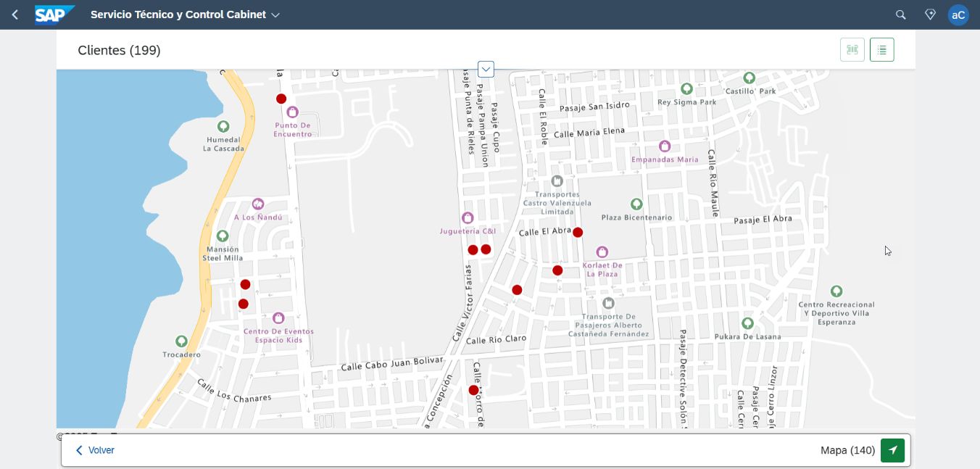Open the aC user avatar
The image size is (980, 469).
(x=958, y=14)
